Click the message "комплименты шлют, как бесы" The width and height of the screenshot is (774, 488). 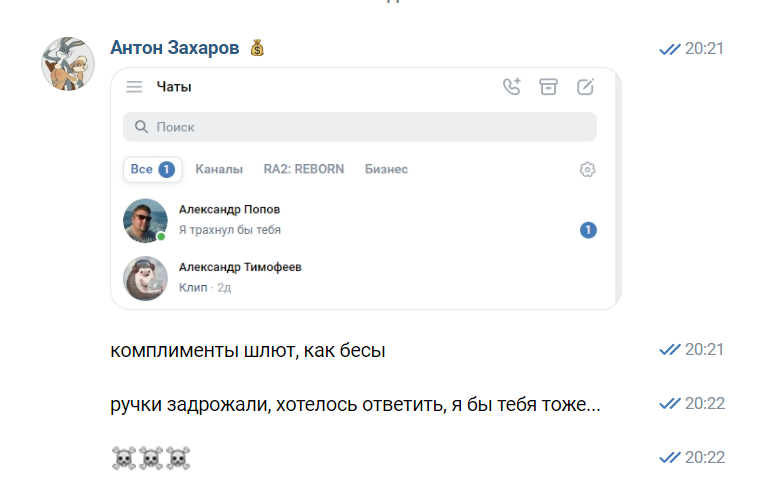pos(248,351)
